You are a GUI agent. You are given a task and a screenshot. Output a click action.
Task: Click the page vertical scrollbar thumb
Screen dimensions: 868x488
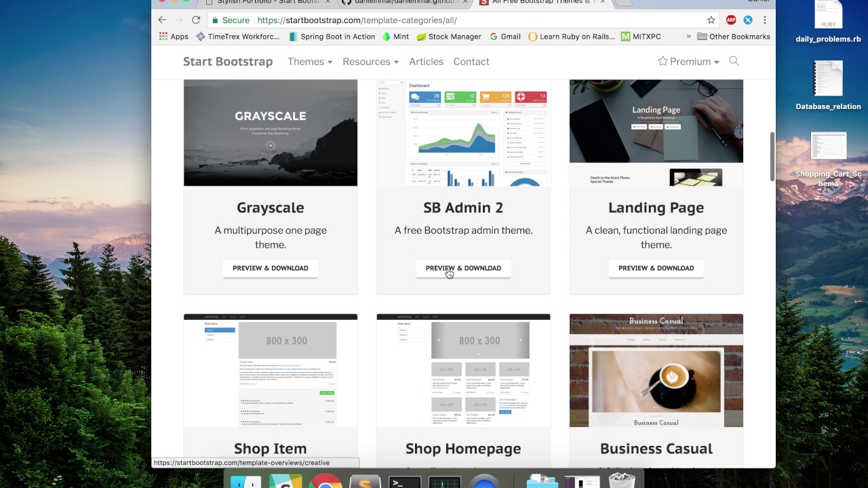(x=772, y=157)
